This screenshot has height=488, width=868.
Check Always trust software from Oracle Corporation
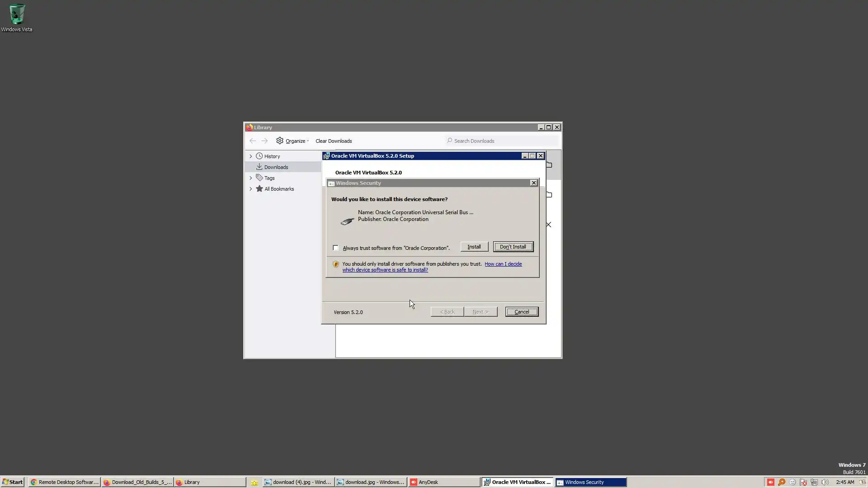point(336,248)
